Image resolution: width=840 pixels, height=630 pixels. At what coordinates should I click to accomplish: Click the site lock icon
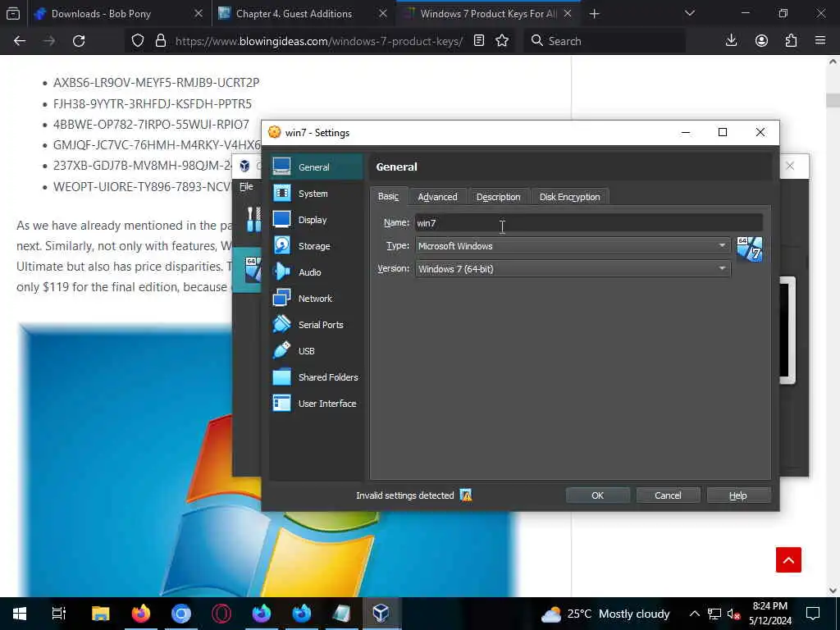160,41
